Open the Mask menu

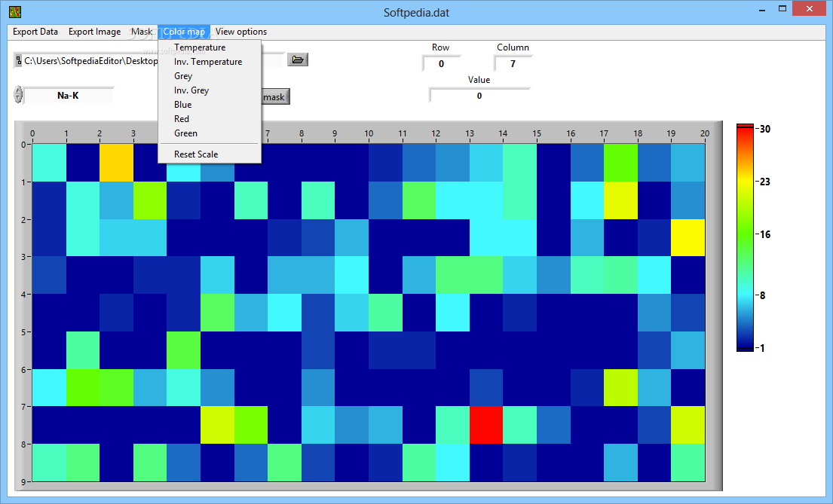[141, 32]
